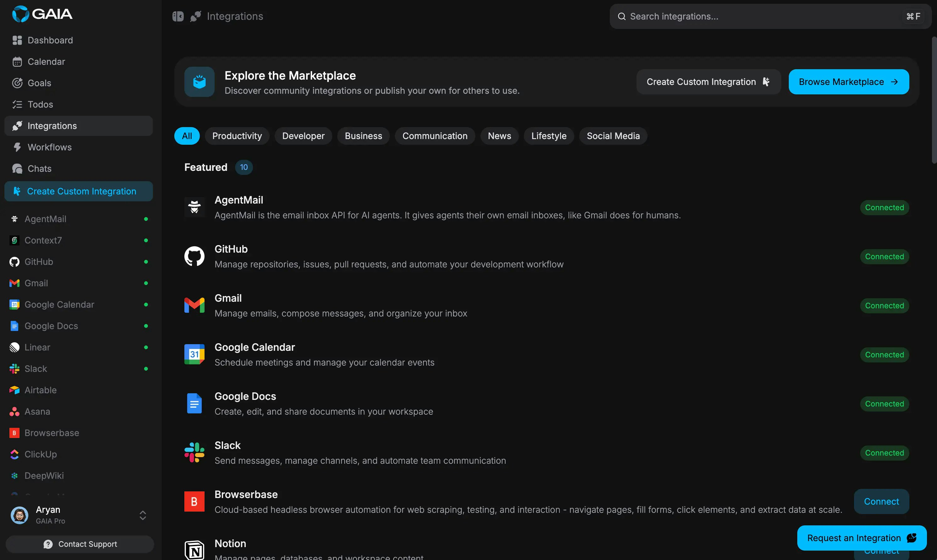This screenshot has width=937, height=560.
Task: Open the Workflows page
Action: (x=49, y=147)
